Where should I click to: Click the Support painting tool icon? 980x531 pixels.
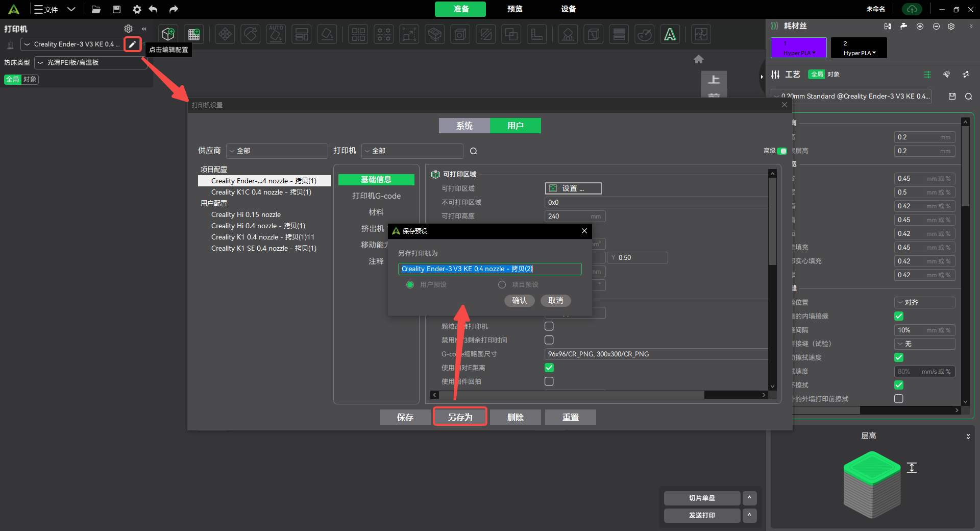pos(568,34)
